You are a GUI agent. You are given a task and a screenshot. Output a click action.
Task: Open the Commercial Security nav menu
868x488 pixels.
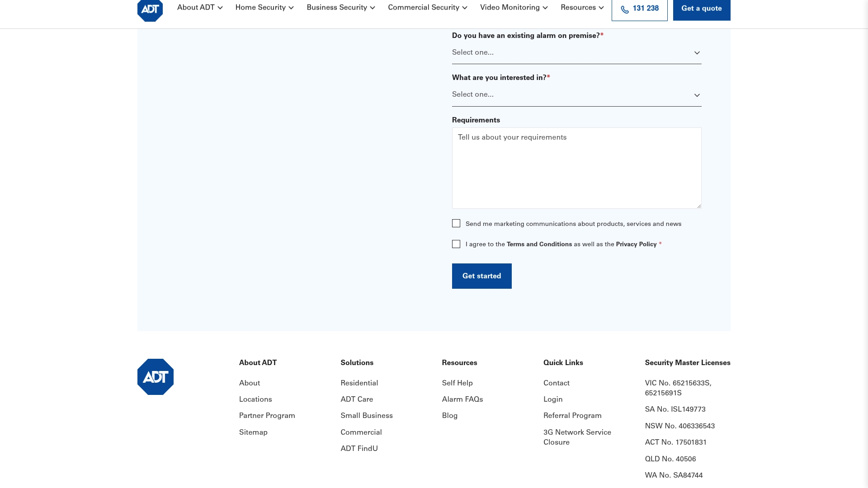428,8
